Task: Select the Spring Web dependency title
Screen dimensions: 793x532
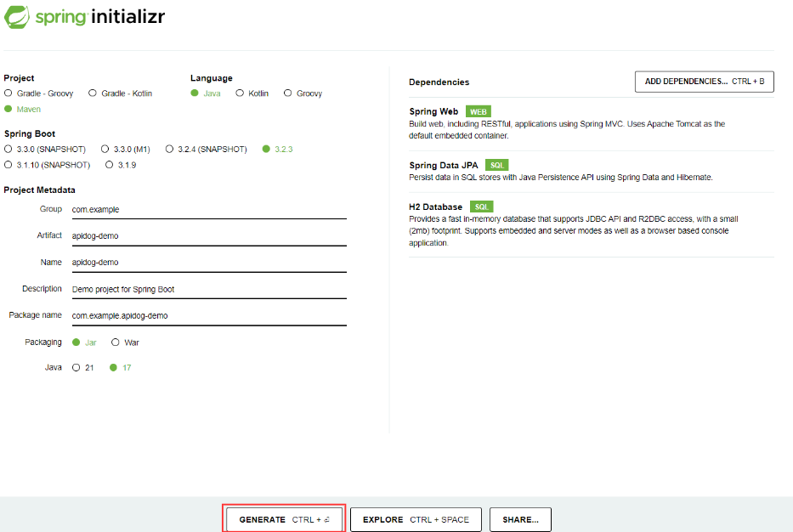Action: 433,111
